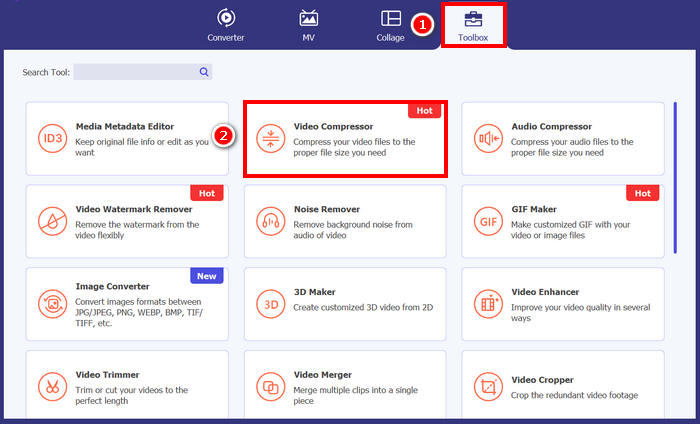Click the search magnifier button
Screen dimensions: 700x424
coord(204,72)
